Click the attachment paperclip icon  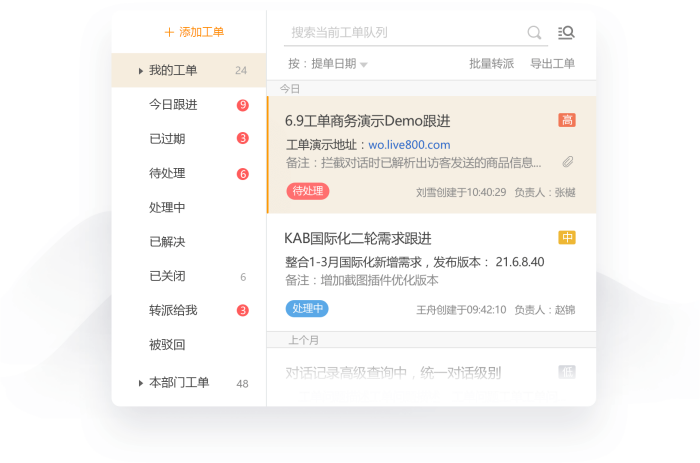(x=567, y=162)
